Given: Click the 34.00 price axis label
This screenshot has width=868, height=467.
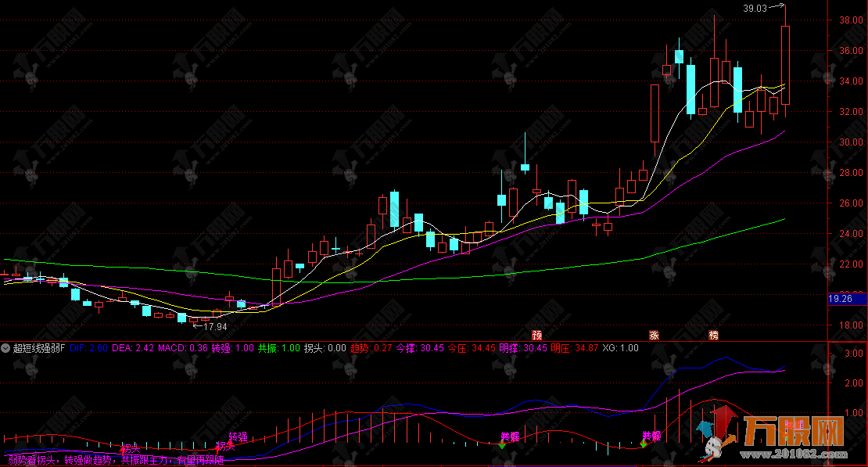Looking at the screenshot, I should pyautogui.click(x=852, y=81).
